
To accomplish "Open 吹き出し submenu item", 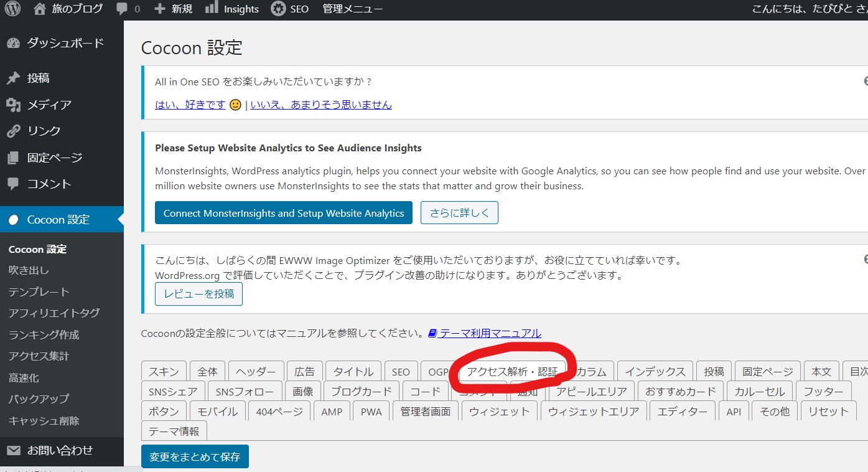I will pos(29,270).
